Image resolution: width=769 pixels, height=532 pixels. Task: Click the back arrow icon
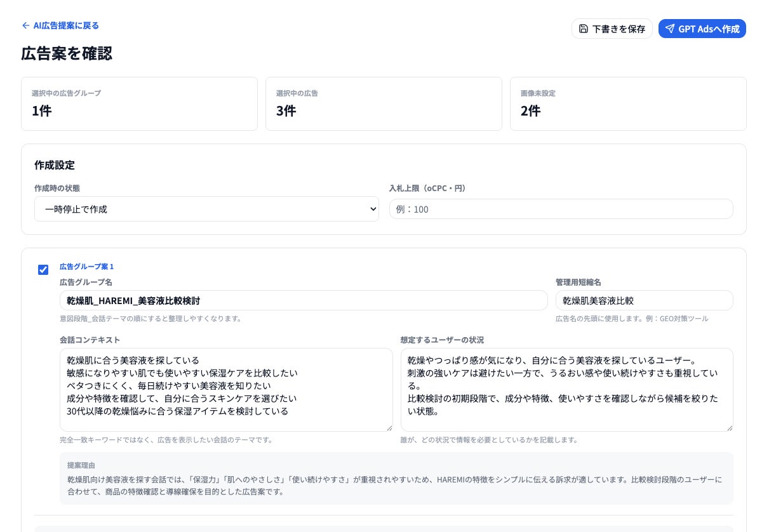[x=25, y=25]
